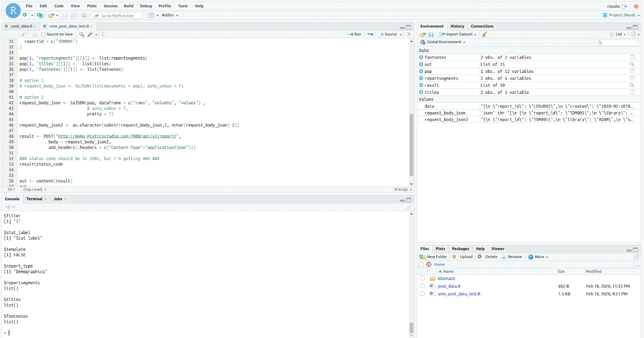Screen dimensions: 644x338
Task: Tick the checkbox for post_data.R file
Action: (422, 286)
